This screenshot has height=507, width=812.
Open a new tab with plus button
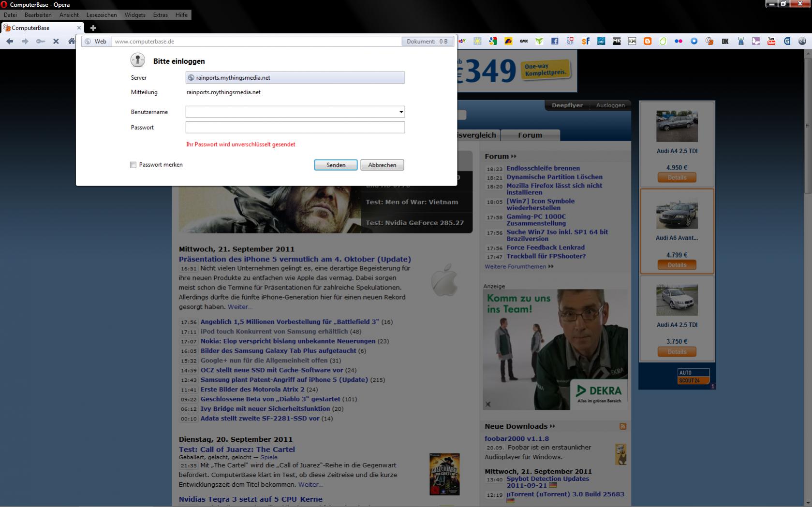pos(93,28)
